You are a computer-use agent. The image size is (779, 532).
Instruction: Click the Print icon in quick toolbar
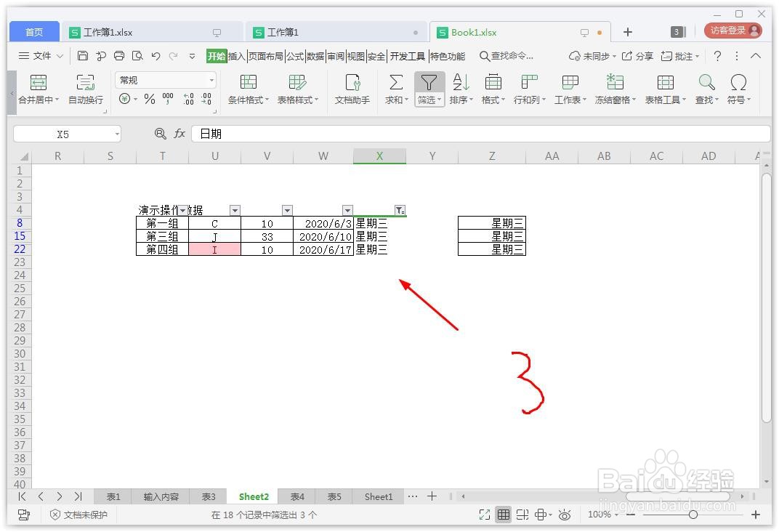[119, 56]
